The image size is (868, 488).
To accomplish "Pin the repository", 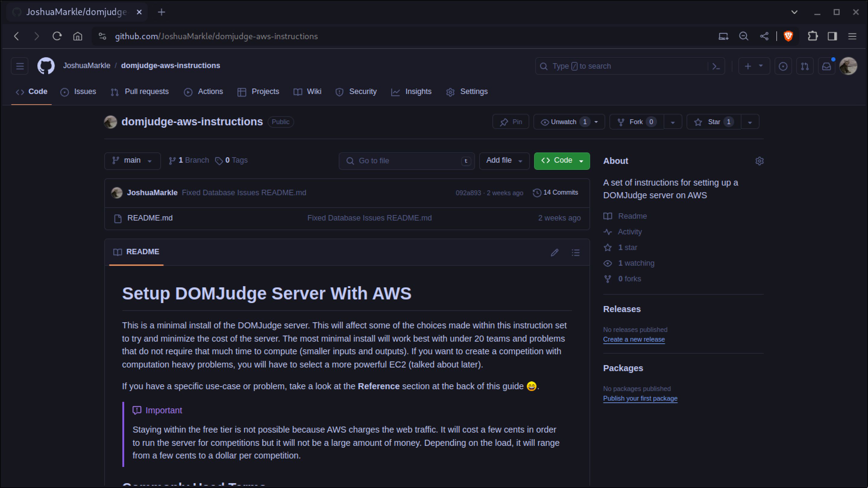I will point(511,122).
